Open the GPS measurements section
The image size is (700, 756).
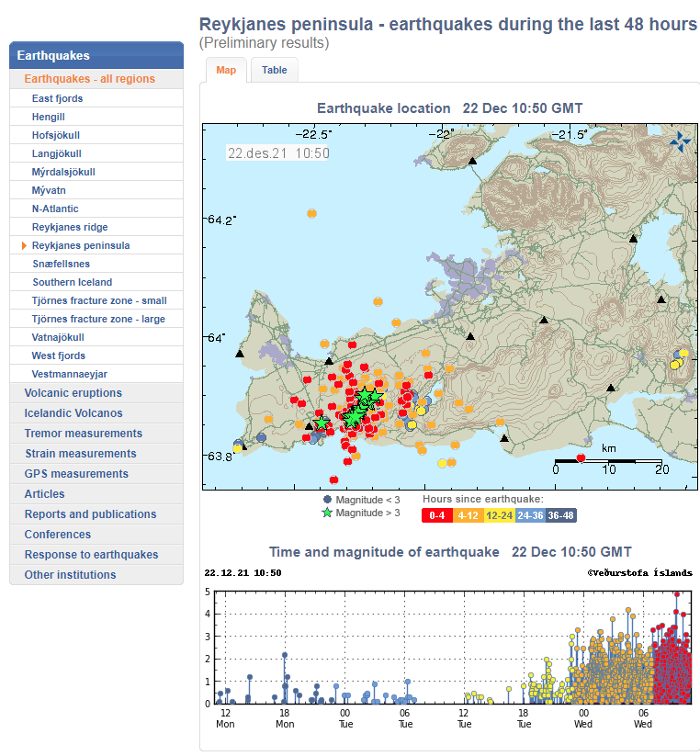[x=76, y=474]
